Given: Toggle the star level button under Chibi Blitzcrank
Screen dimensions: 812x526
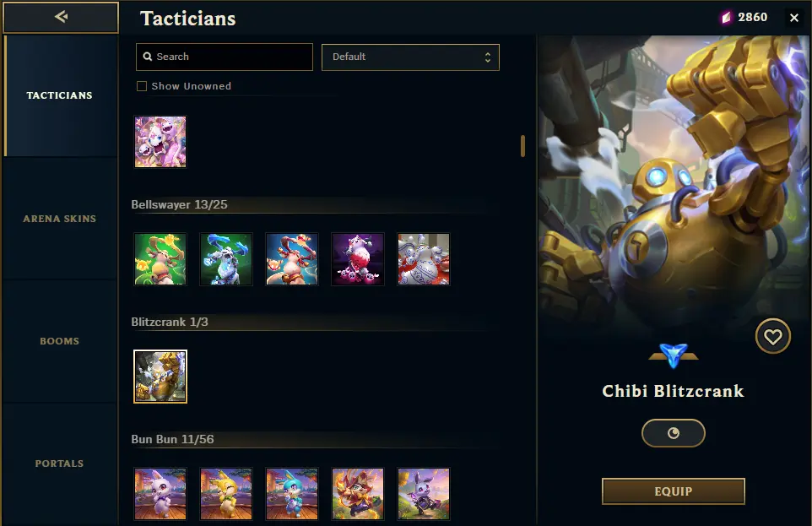Looking at the screenshot, I should click(x=674, y=433).
